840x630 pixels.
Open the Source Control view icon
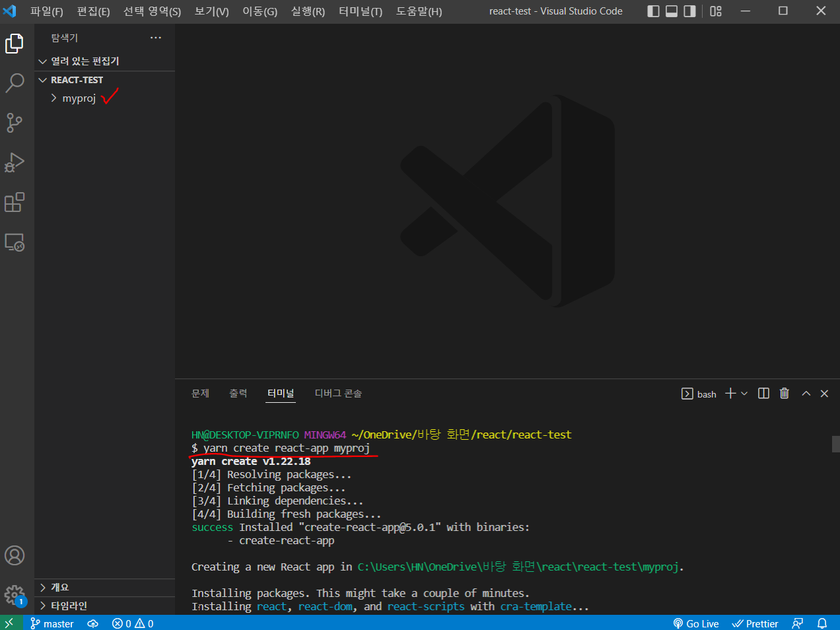click(15, 122)
